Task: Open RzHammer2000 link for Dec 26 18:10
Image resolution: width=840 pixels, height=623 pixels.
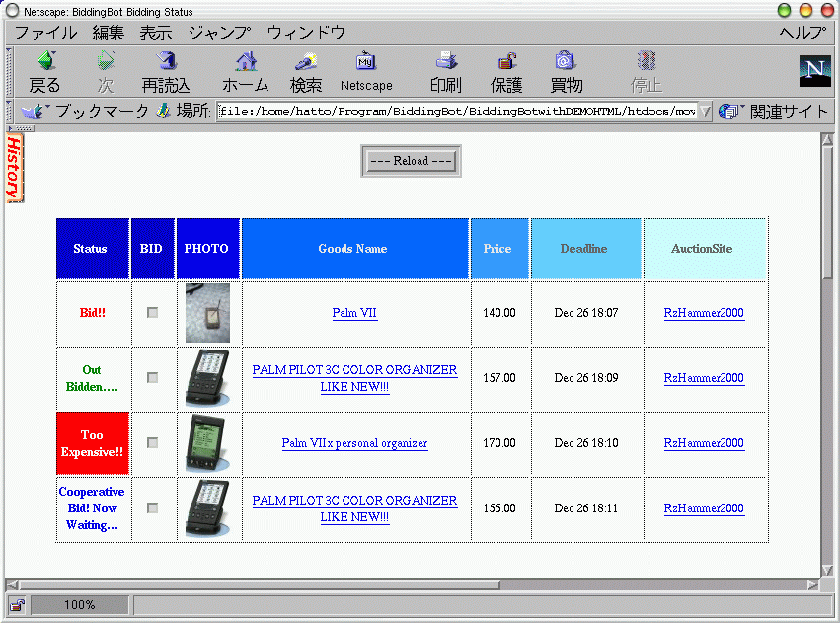Action: coord(704,443)
